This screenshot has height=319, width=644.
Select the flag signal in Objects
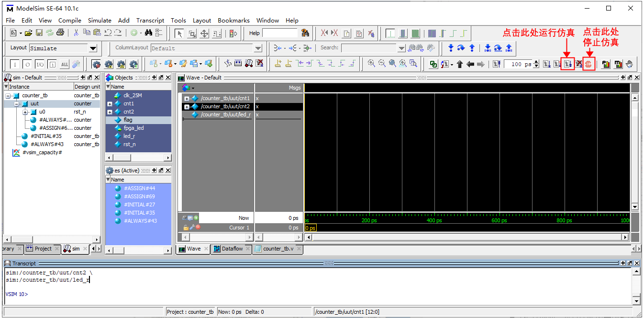click(x=128, y=120)
